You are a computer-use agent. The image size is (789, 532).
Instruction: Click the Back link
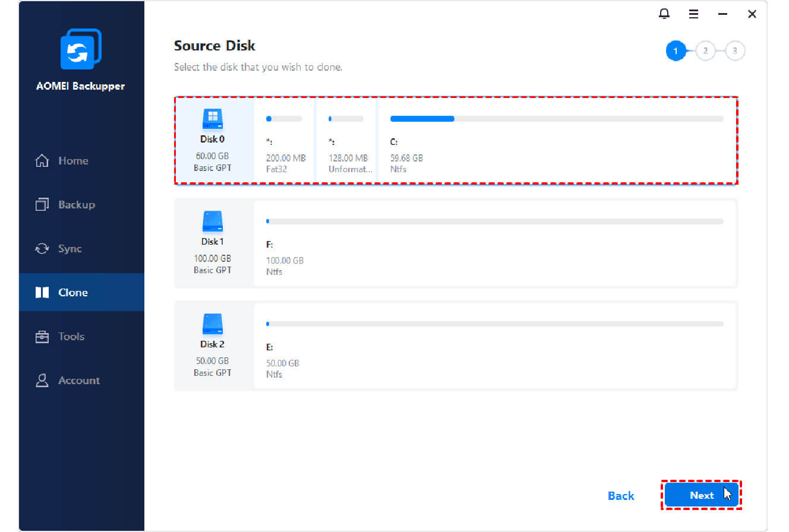pos(621,496)
